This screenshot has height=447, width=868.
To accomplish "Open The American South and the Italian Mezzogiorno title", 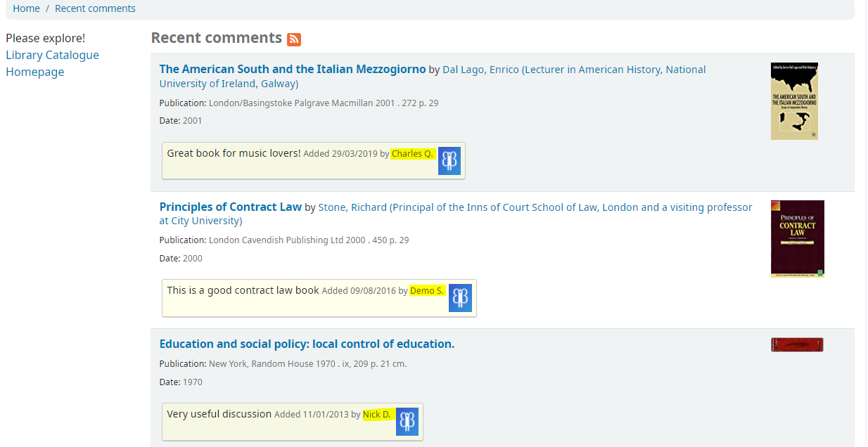I will [293, 69].
